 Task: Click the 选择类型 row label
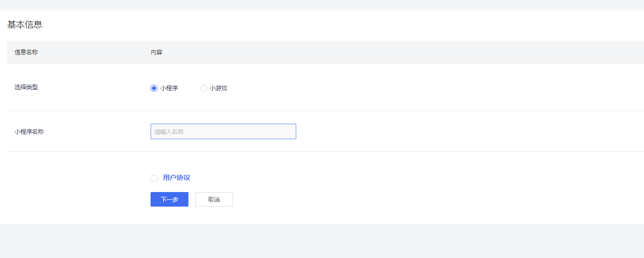coord(26,87)
